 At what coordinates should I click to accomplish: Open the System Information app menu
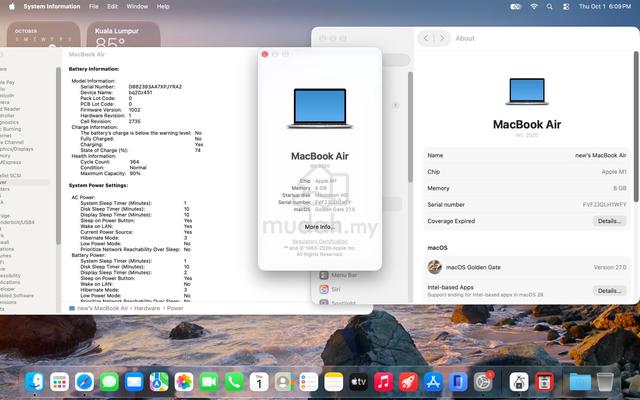[x=52, y=7]
